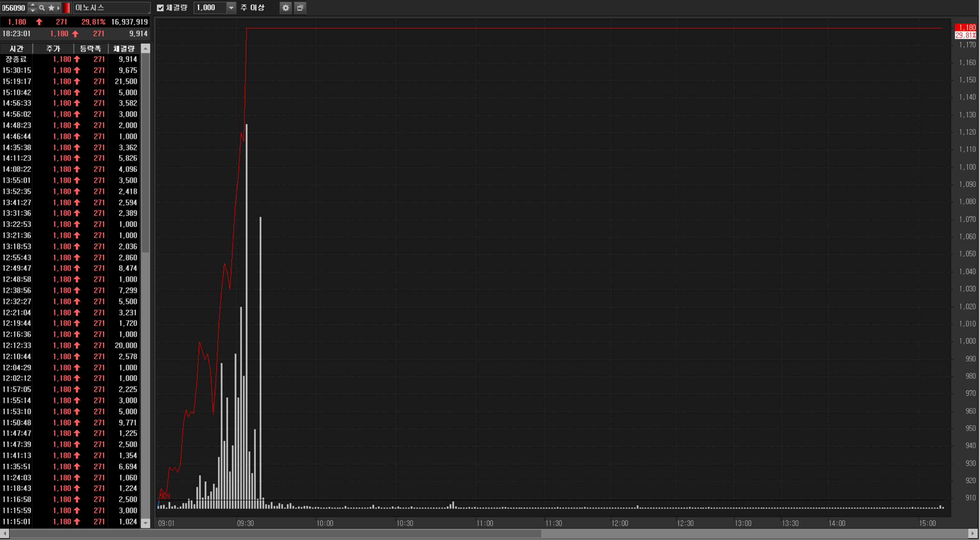Open the stock search magnifier icon
Screen dimensions: 980x540
pyautogui.click(x=42, y=8)
